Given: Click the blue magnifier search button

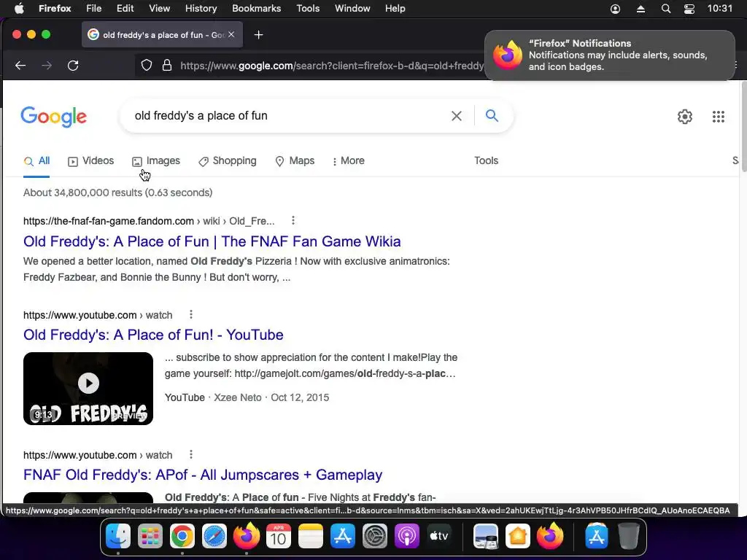Looking at the screenshot, I should coord(492,115).
